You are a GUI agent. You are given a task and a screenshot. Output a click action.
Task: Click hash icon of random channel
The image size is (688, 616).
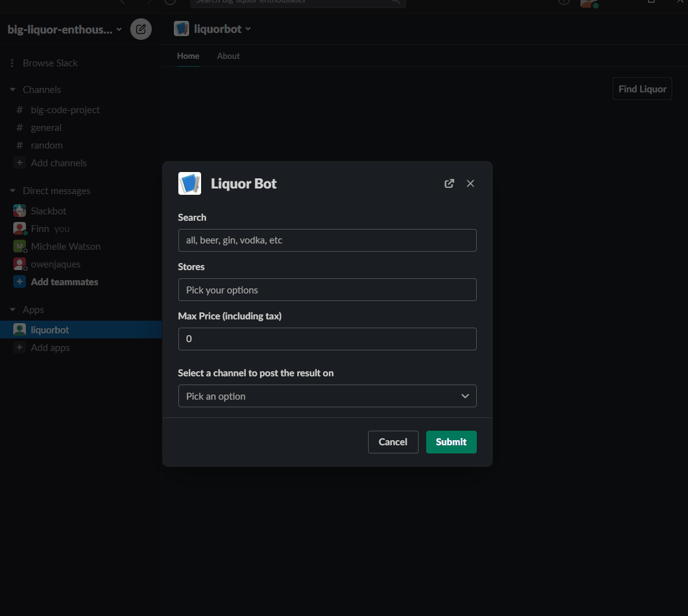point(20,145)
